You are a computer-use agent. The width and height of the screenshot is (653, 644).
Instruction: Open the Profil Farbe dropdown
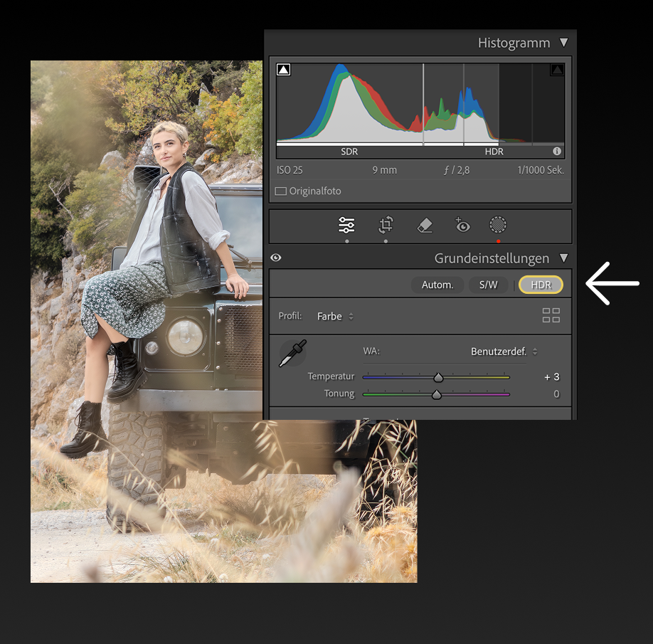point(335,316)
